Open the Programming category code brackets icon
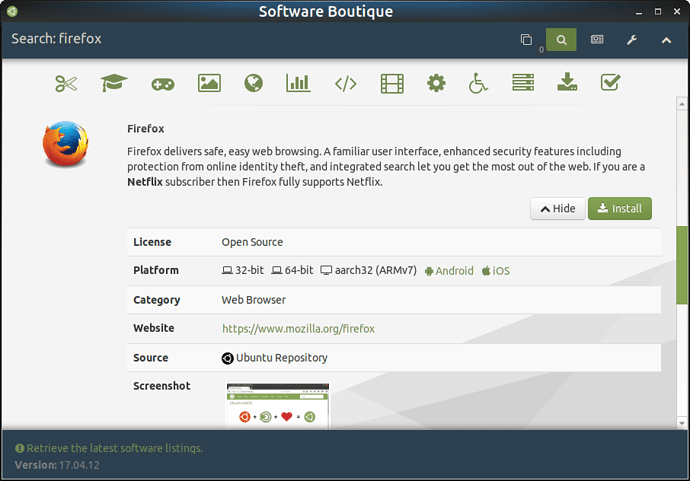Image resolution: width=690 pixels, height=481 pixels. coord(345,83)
